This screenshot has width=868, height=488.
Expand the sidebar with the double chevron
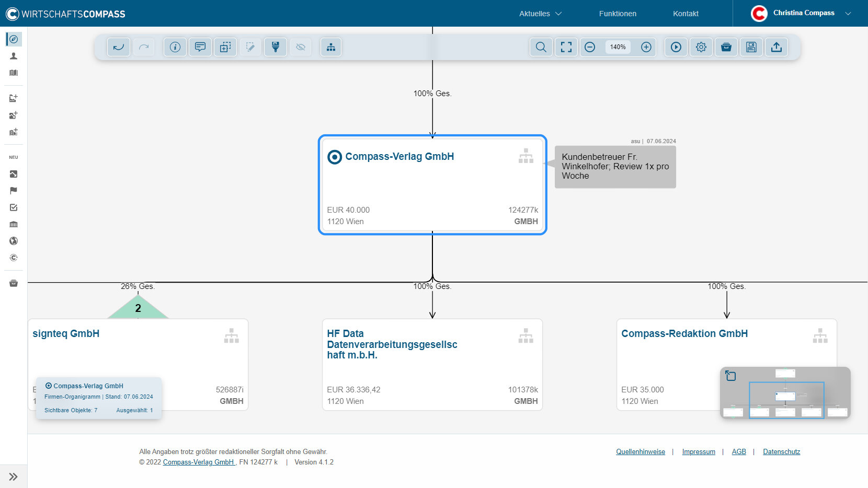14,477
